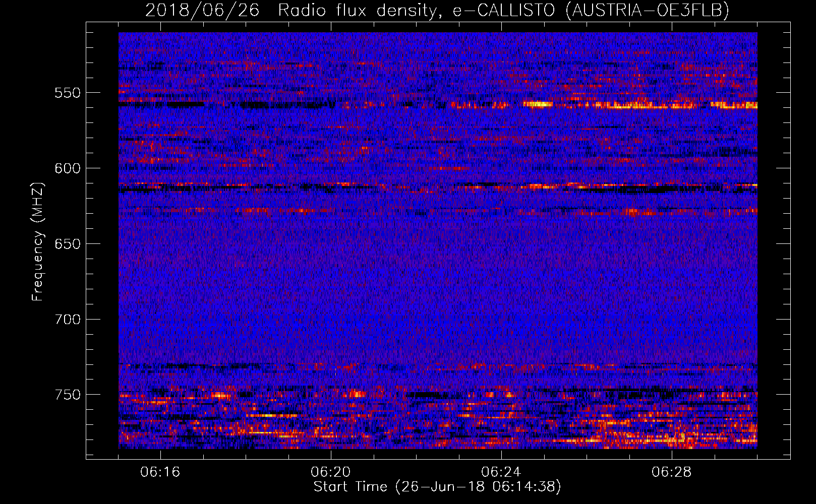The image size is (816, 504).
Task: Select the 550 frequency axis label
Action: 68,93
